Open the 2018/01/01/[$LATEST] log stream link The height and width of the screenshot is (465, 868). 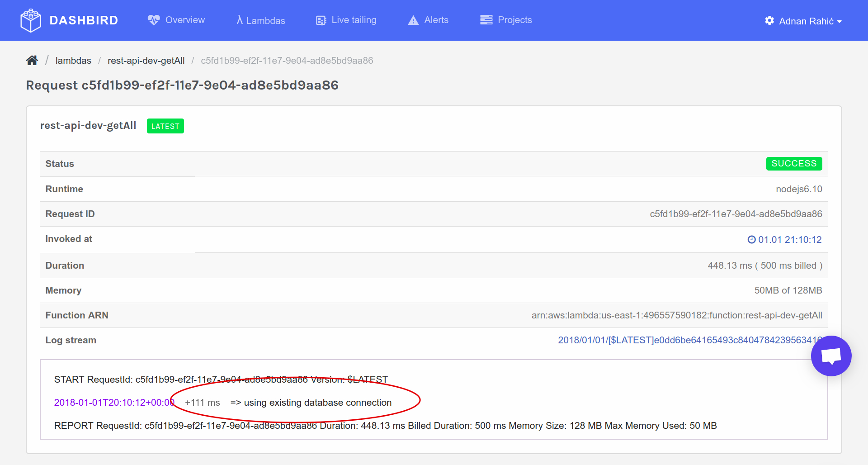(x=690, y=340)
